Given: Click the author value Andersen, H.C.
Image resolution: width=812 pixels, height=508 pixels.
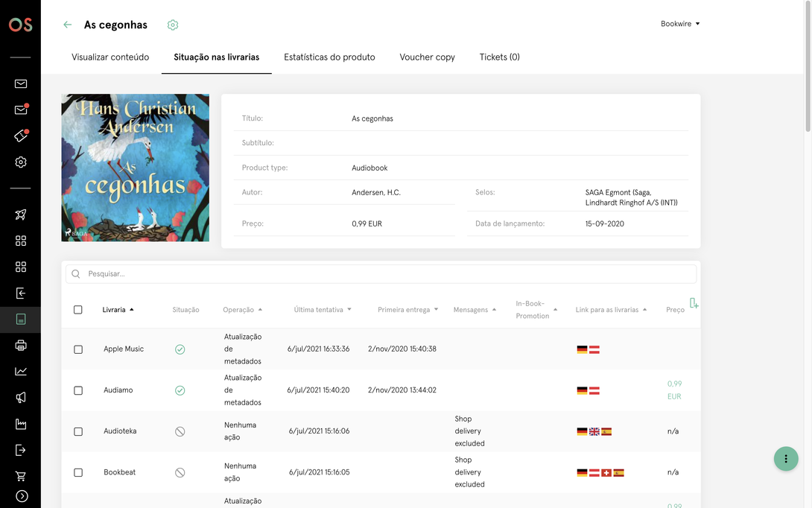Looking at the screenshot, I should 376,193.
